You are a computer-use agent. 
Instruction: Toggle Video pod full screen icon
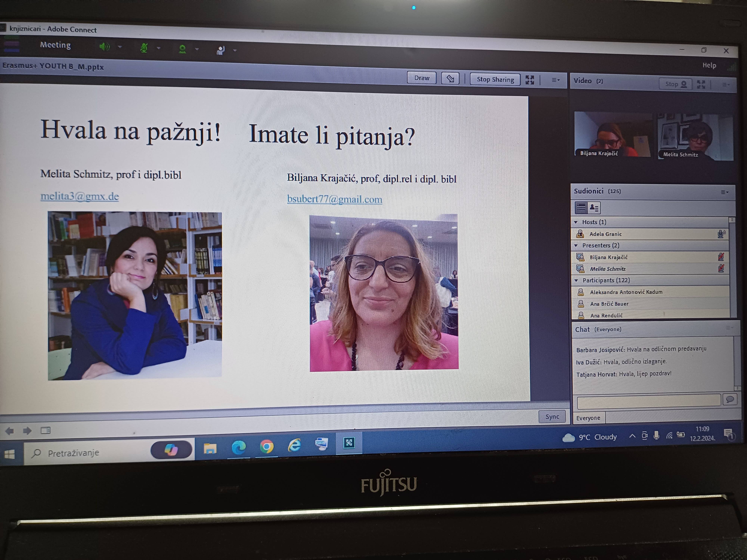pyautogui.click(x=701, y=84)
